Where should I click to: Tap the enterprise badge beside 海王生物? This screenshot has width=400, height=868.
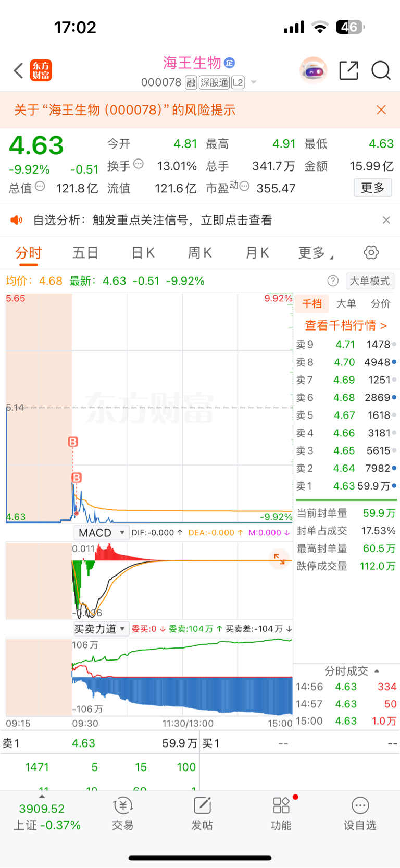(x=229, y=63)
